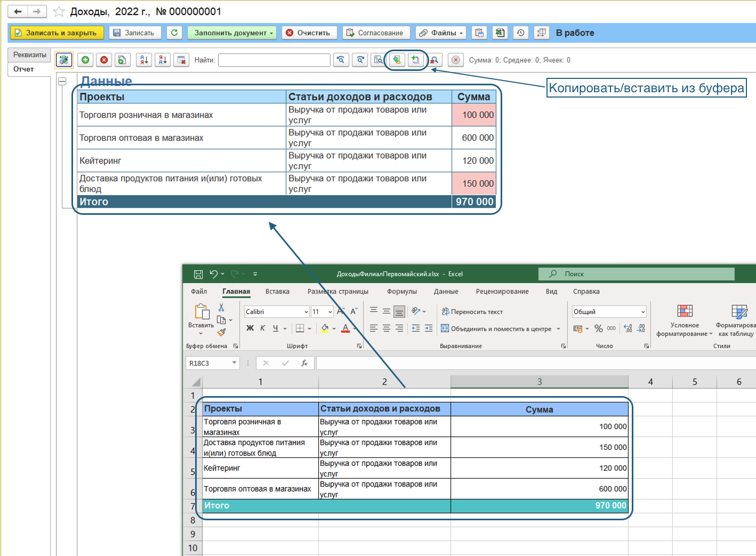Switch to the Реквизиты tab
Screen dimensions: 756x556
pos(30,55)
